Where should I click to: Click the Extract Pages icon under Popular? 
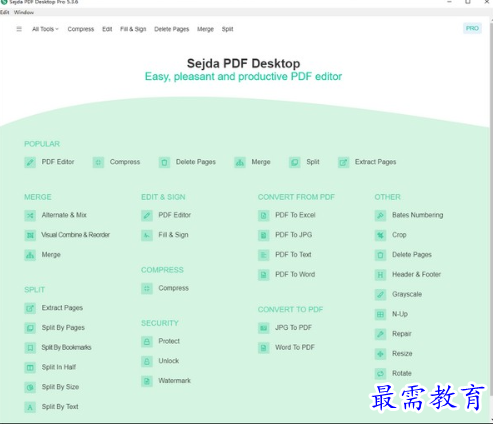343,162
